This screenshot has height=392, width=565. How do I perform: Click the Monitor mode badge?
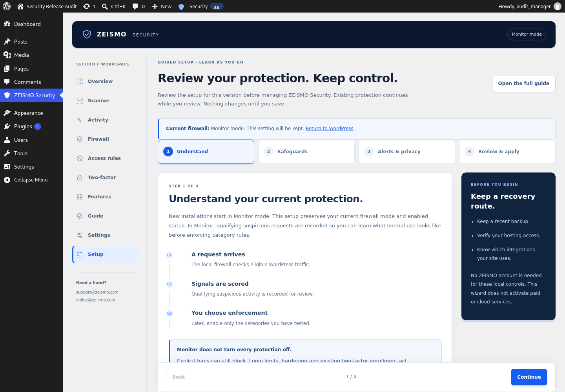527,34
